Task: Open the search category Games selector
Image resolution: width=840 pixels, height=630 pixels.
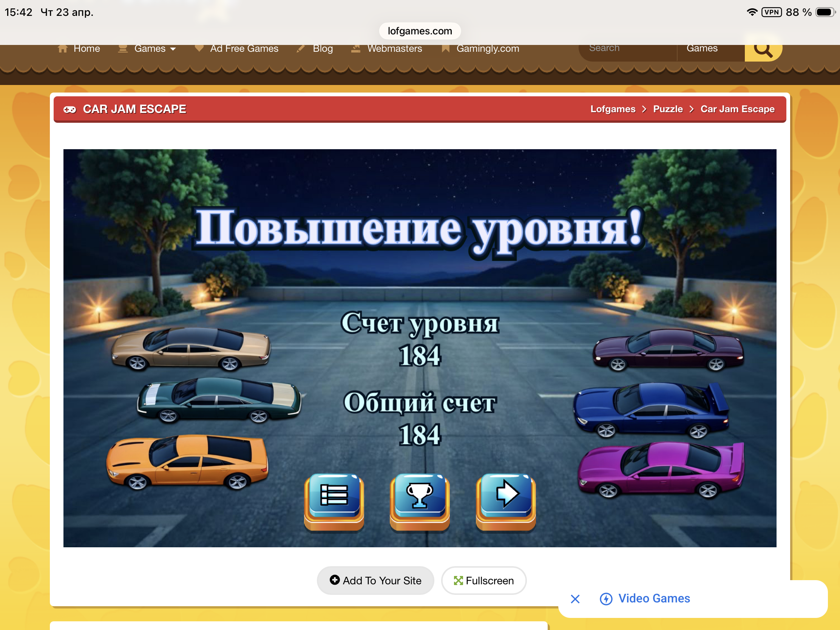Action: [x=702, y=49]
